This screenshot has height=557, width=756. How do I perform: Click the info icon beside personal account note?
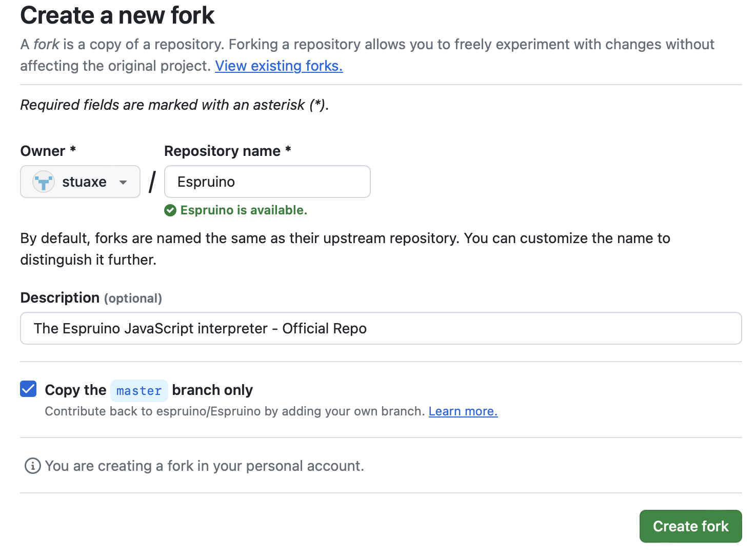pyautogui.click(x=32, y=466)
